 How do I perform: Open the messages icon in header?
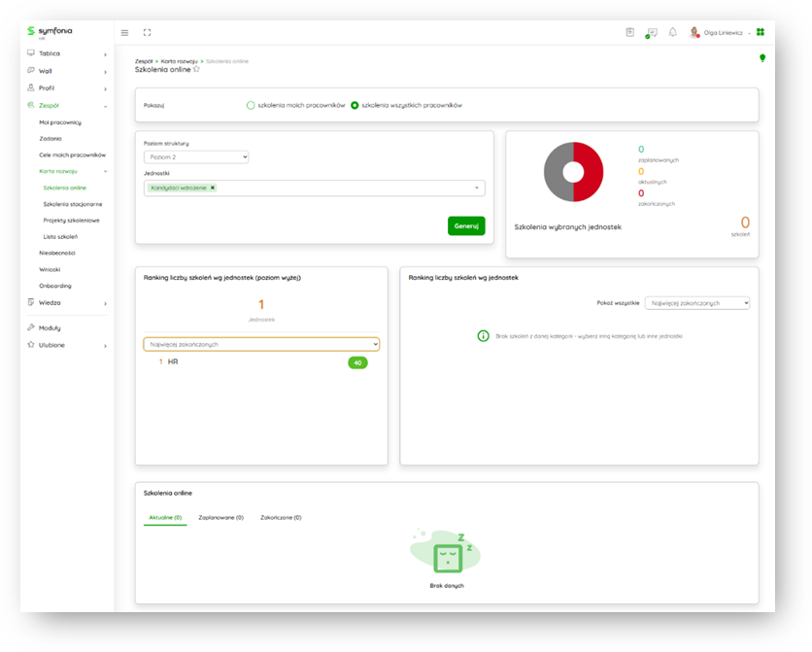(652, 32)
